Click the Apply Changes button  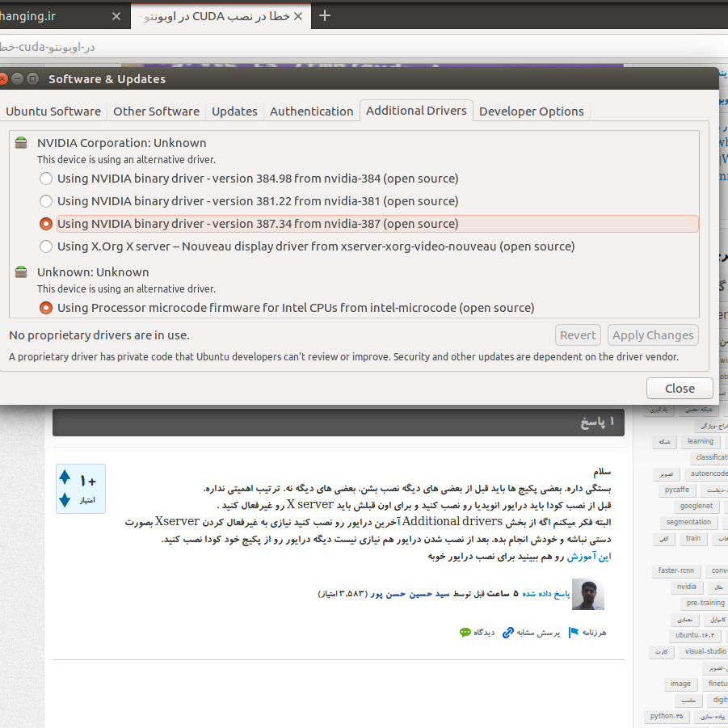[x=653, y=335]
